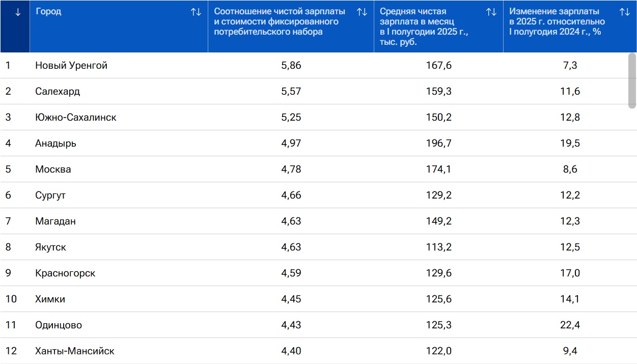Sort table by Город column arrows
637x364 pixels.
coord(196,12)
